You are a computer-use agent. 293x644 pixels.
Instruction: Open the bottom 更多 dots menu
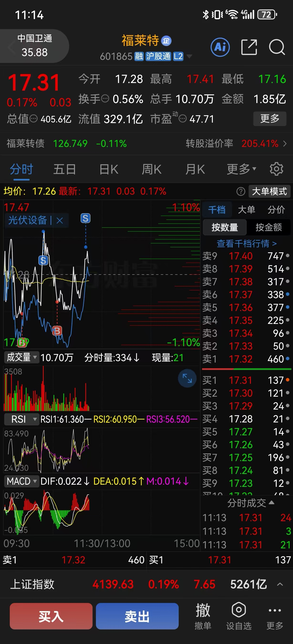tap(275, 616)
